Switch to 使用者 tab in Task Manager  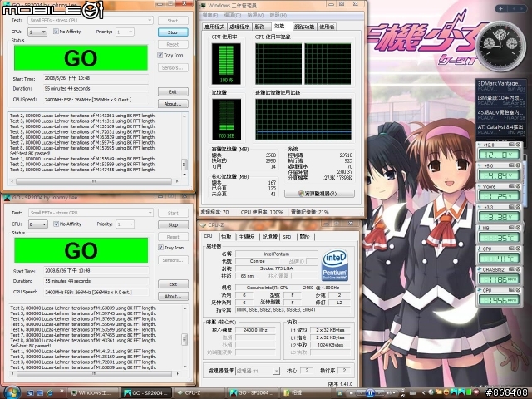[x=327, y=27]
